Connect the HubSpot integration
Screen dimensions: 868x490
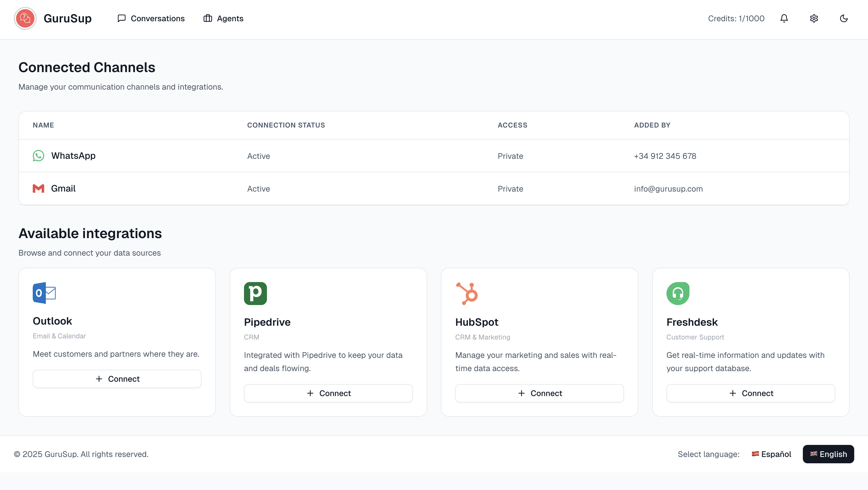(x=539, y=393)
